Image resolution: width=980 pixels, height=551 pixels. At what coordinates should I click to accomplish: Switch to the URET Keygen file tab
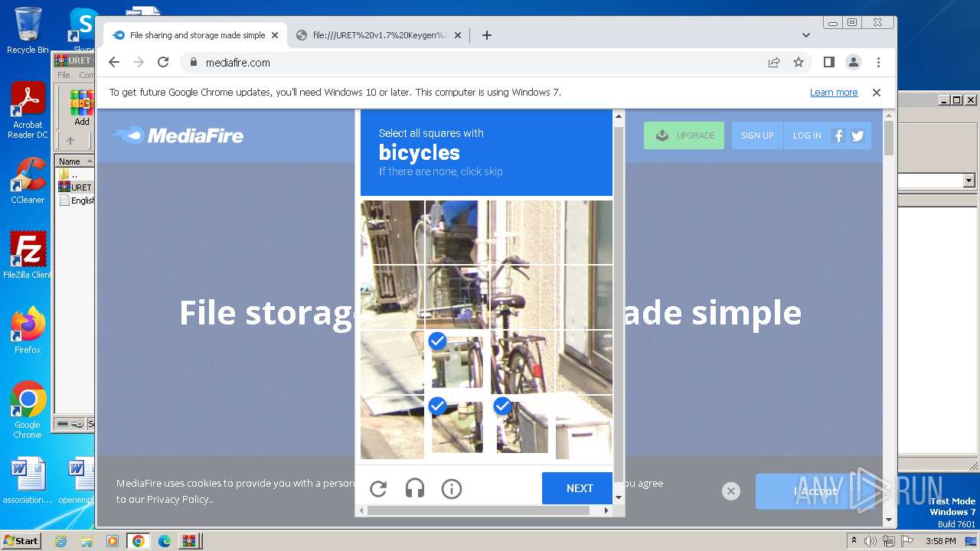pos(379,35)
